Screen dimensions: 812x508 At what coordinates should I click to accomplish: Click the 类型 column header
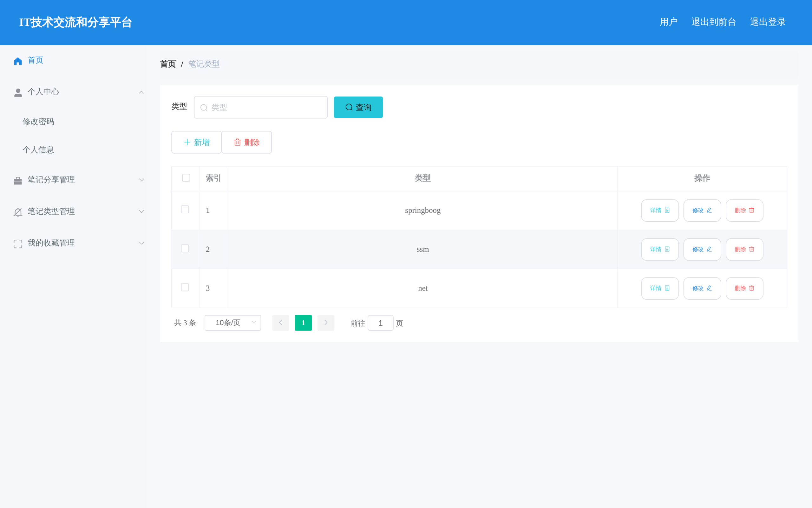(x=422, y=178)
